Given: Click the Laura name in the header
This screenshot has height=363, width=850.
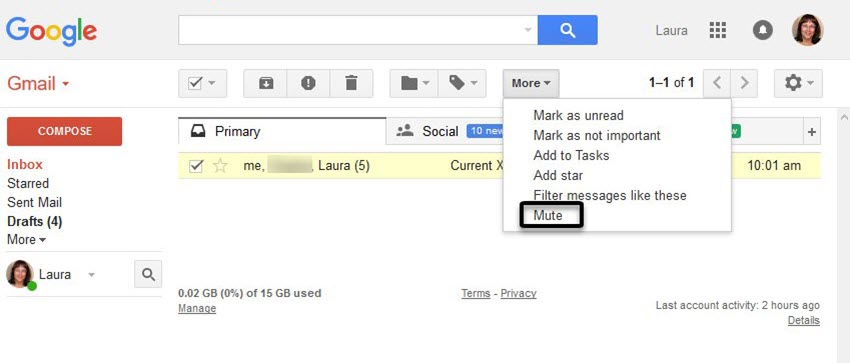Looking at the screenshot, I should [671, 30].
